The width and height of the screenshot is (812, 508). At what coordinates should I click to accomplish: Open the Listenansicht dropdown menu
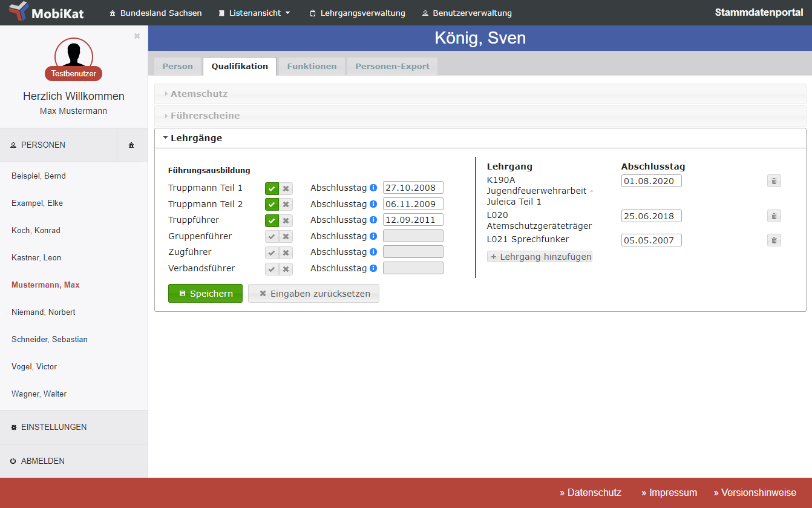click(255, 13)
